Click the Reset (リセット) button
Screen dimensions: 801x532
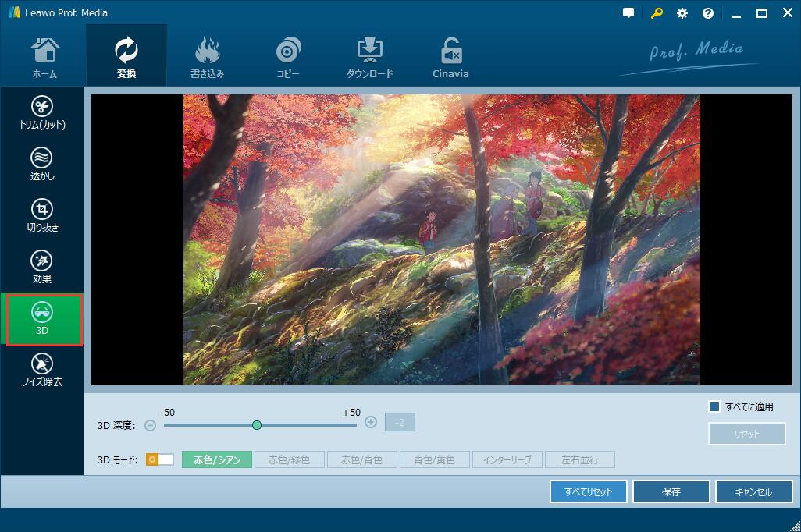(747, 434)
